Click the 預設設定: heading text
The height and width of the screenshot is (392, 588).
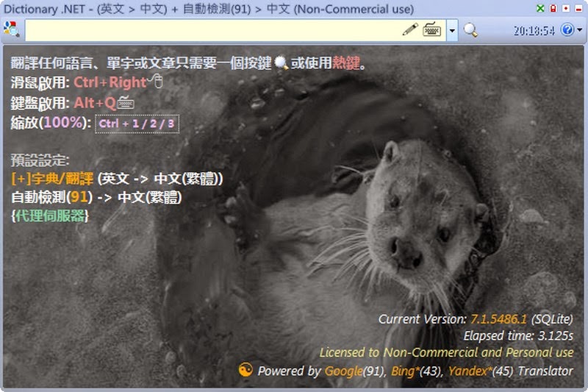click(x=40, y=160)
